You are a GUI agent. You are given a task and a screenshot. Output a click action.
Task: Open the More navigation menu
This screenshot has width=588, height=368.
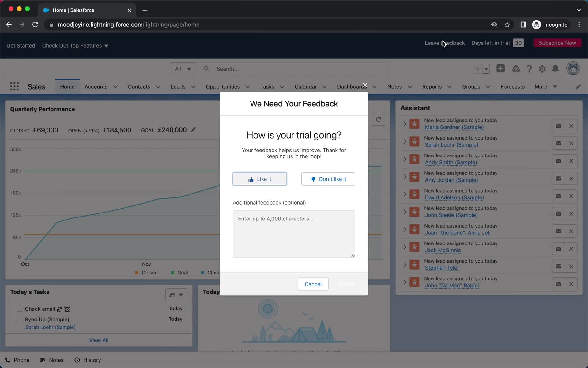coord(545,87)
